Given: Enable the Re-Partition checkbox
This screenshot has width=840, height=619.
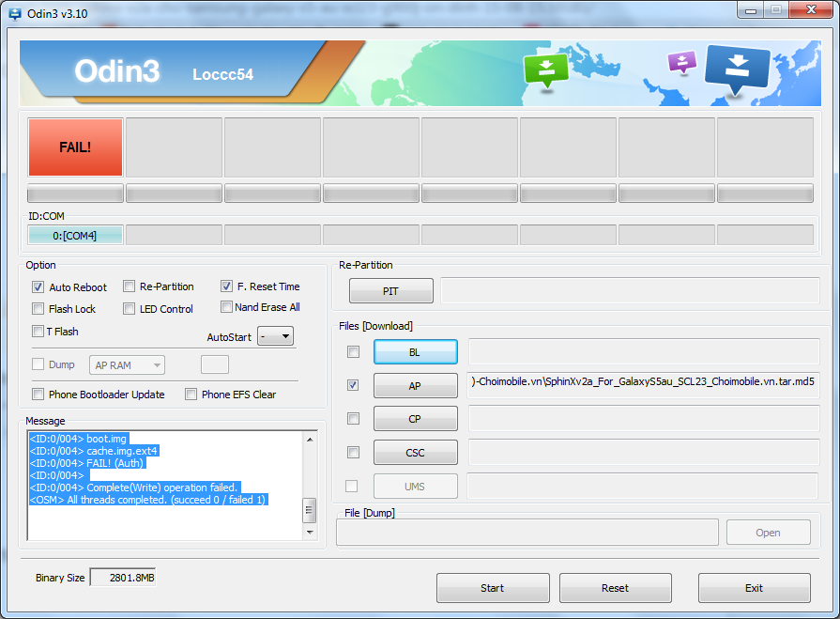Looking at the screenshot, I should click(130, 286).
